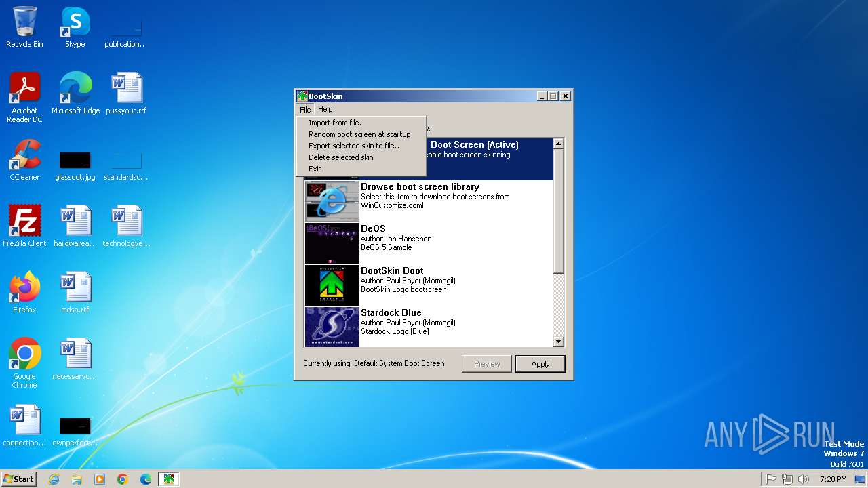Open Chrome from the taskbar
This screenshot has width=868, height=488.
[123, 479]
